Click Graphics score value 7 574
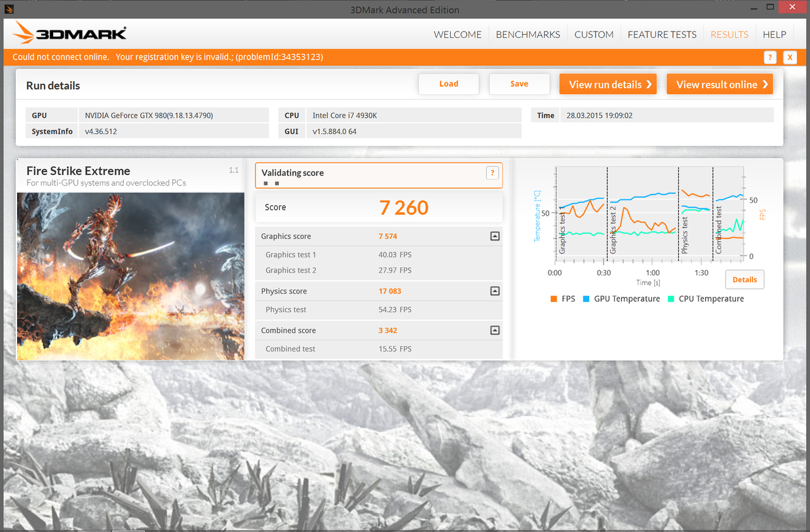 (388, 236)
